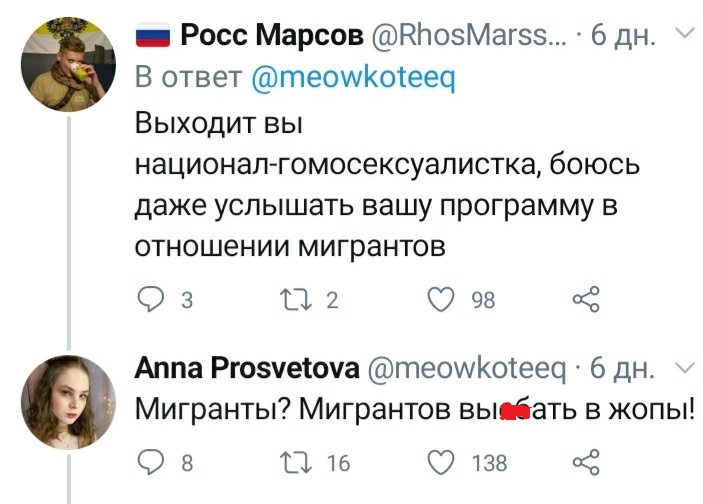703x504 pixels.
Task: Click the 6 дн. timestamp on Росс's tweet
Action: coord(623,39)
